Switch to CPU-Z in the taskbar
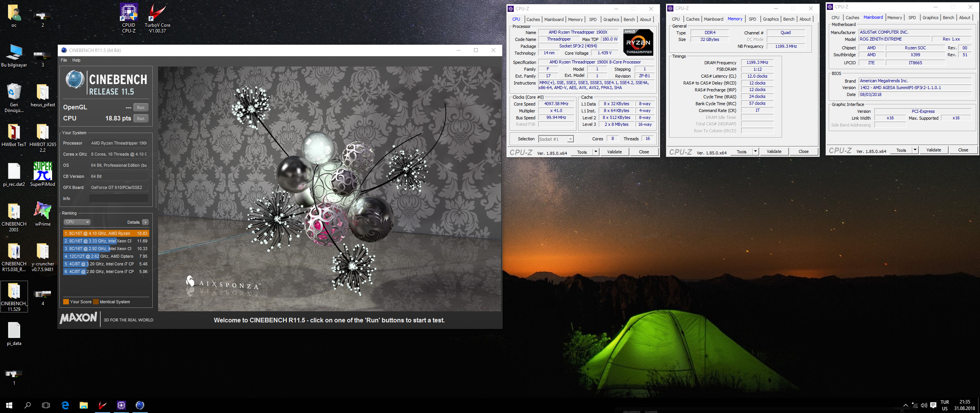The height and width of the screenshot is (413, 980). pos(121,405)
